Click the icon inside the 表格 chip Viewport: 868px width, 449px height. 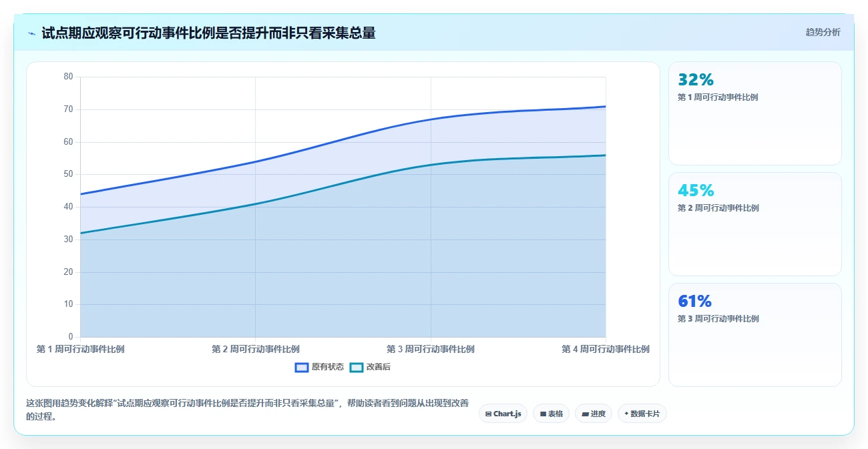click(x=543, y=414)
